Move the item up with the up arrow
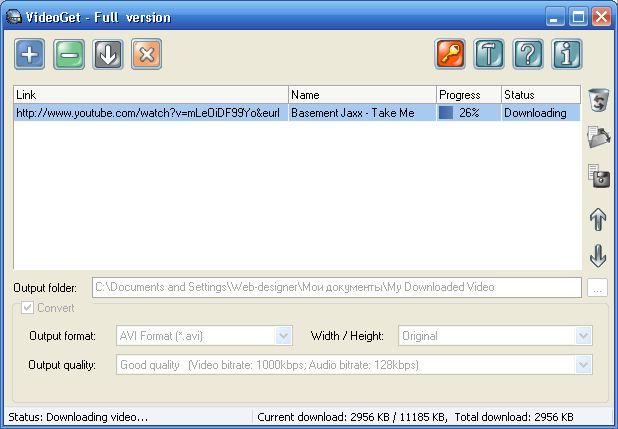The image size is (618, 429). (598, 219)
